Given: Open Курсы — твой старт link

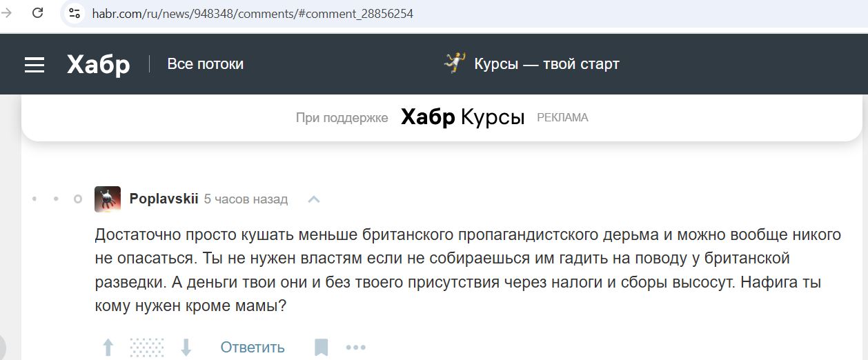Looking at the screenshot, I should tap(546, 64).
